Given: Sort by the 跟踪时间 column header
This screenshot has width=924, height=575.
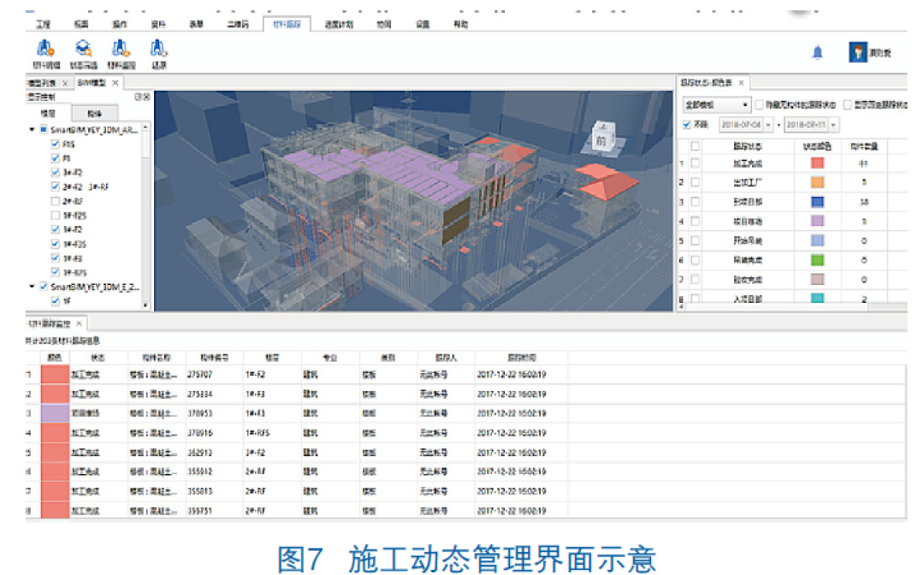Looking at the screenshot, I should point(522,358).
